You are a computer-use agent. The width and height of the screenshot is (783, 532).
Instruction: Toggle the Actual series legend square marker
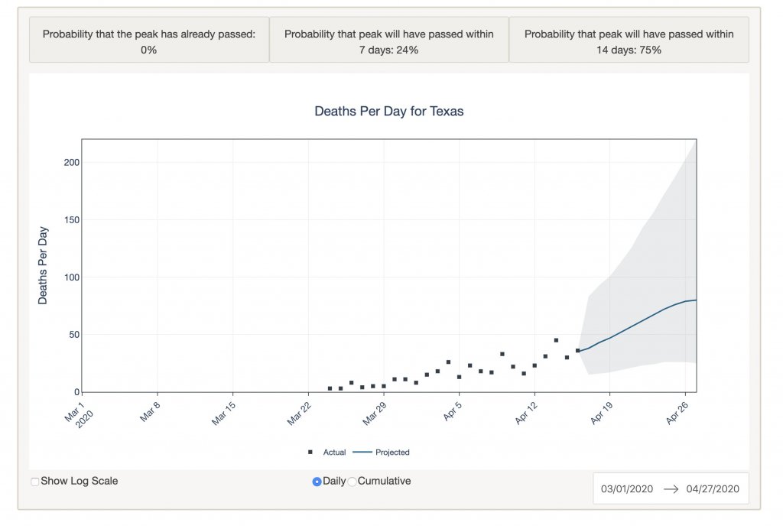[x=310, y=453]
